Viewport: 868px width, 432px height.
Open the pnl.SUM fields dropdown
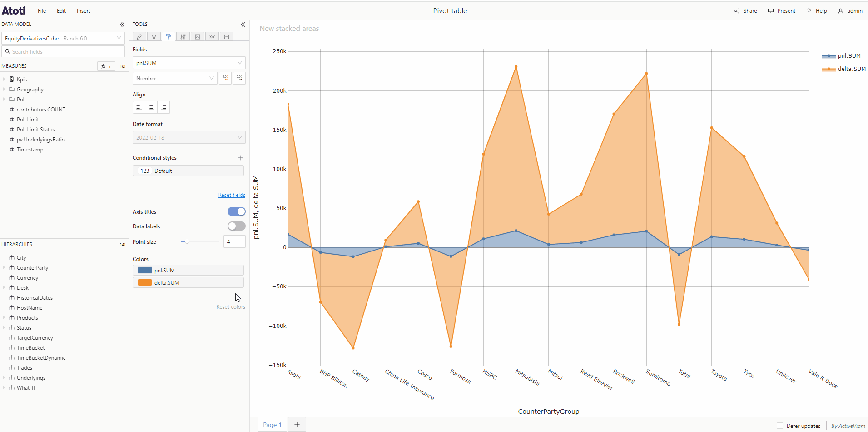point(189,63)
